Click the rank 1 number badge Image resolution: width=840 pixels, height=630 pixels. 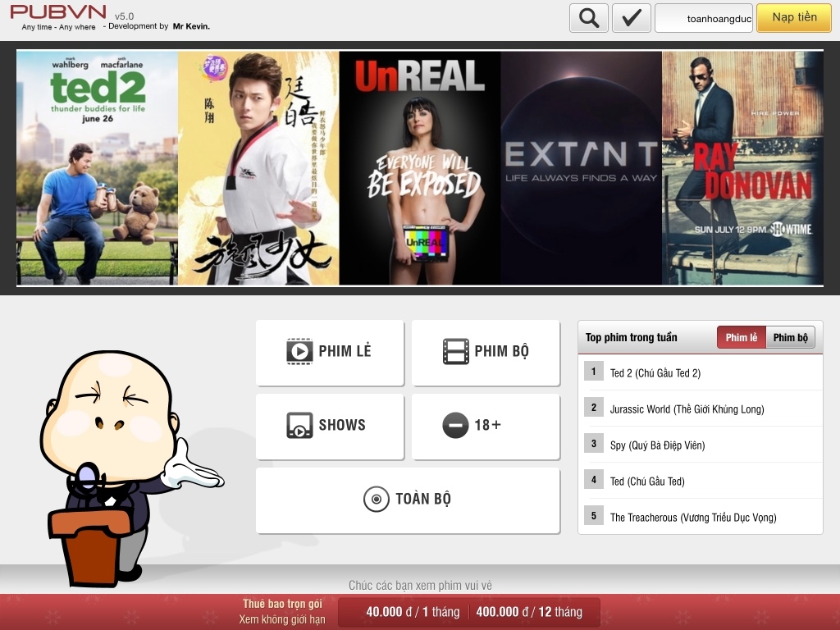[594, 372]
